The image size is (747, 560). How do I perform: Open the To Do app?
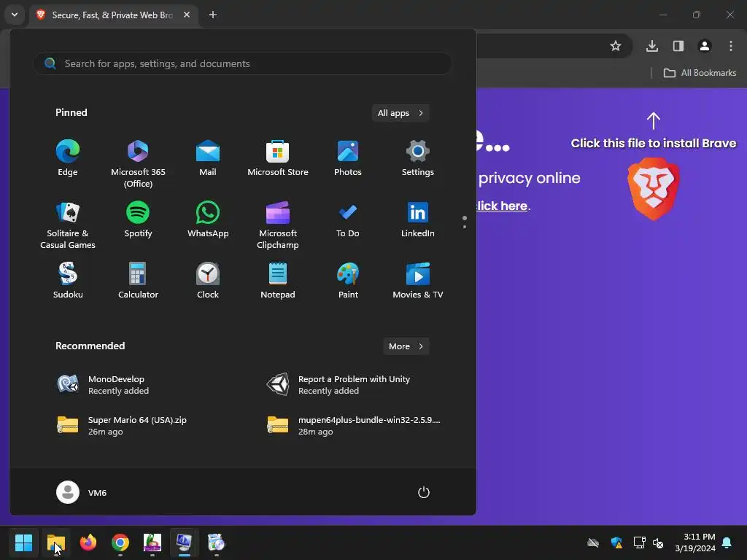pos(348,219)
